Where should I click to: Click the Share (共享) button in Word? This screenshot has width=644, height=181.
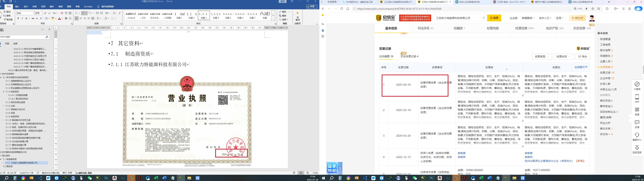312,6
